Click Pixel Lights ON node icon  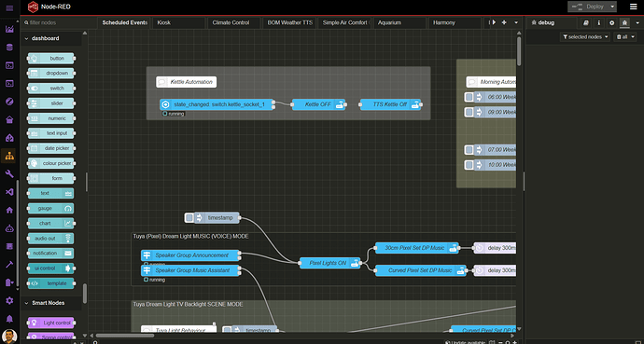coord(355,263)
